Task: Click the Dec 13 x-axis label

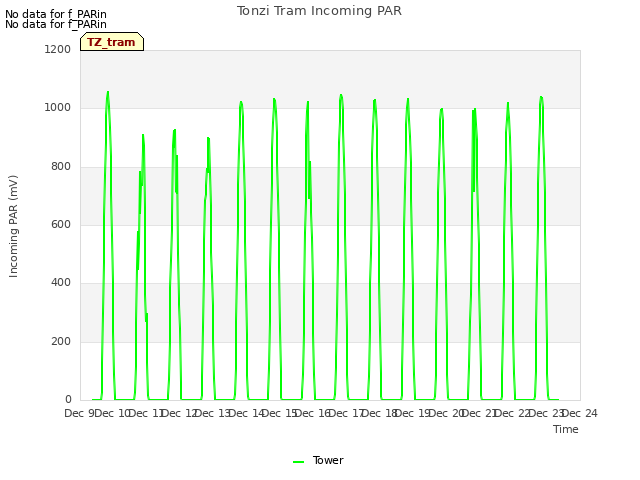Action: point(213,413)
